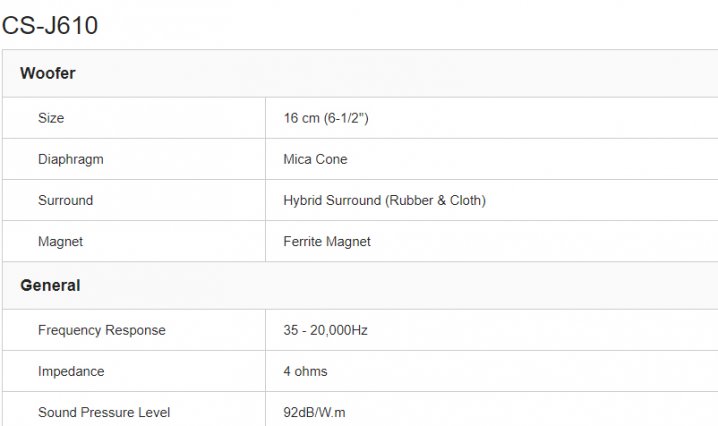
Task: Click the Size row label
Action: (x=51, y=118)
